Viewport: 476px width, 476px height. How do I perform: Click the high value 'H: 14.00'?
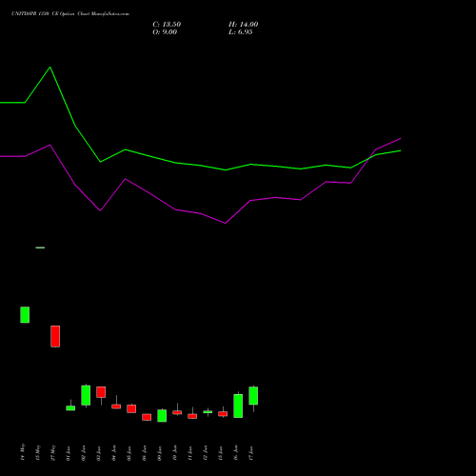point(244,25)
